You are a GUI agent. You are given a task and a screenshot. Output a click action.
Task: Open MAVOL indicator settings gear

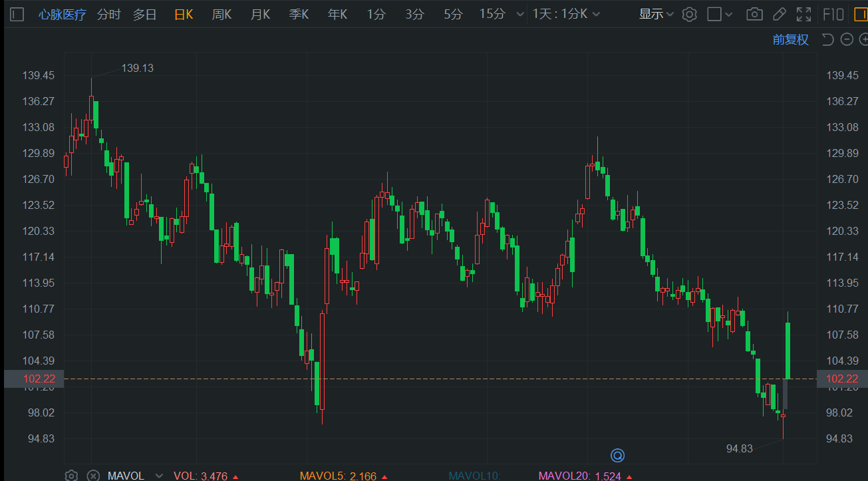click(71, 475)
